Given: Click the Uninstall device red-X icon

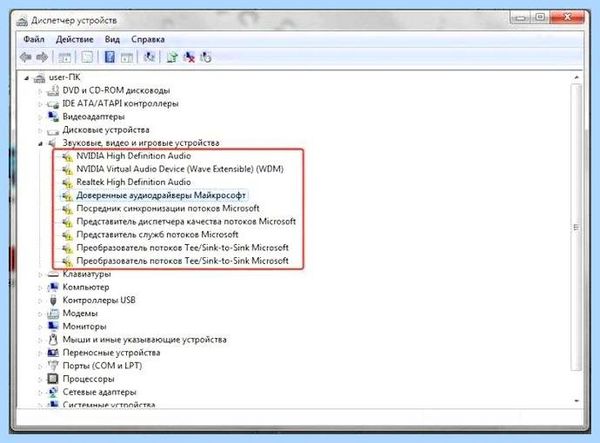Looking at the screenshot, I should [x=189, y=57].
